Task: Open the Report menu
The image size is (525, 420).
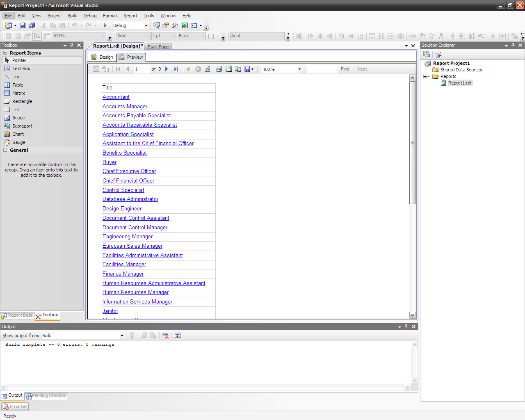Action: [130, 16]
